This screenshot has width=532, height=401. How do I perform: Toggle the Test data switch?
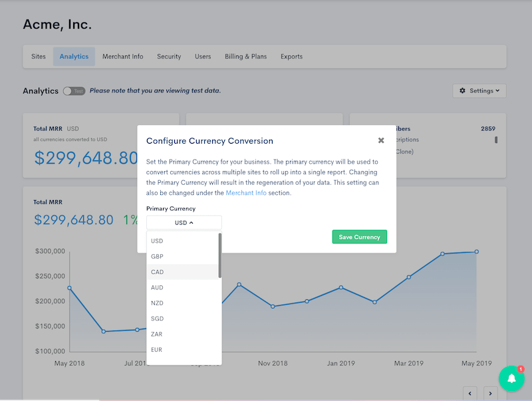tap(74, 91)
